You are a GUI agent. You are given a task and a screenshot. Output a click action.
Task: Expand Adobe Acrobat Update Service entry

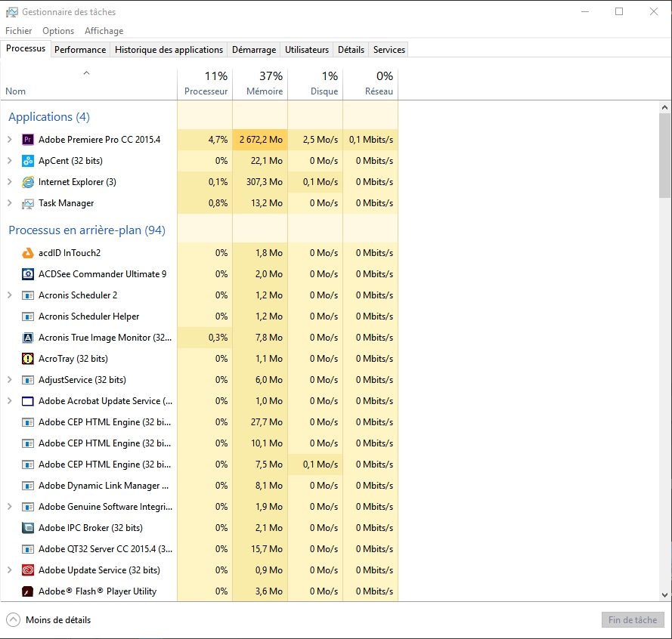9,401
